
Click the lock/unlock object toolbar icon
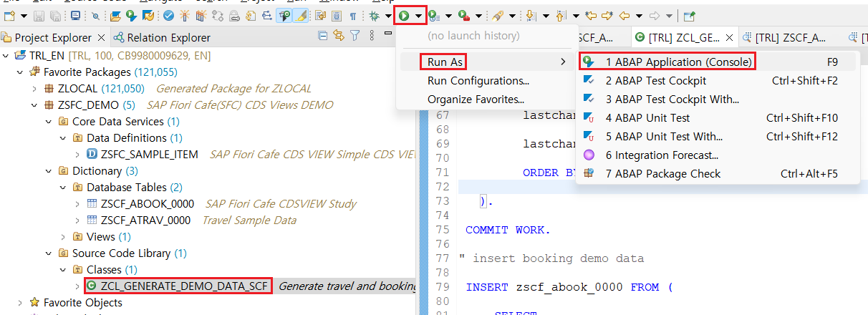(234, 16)
